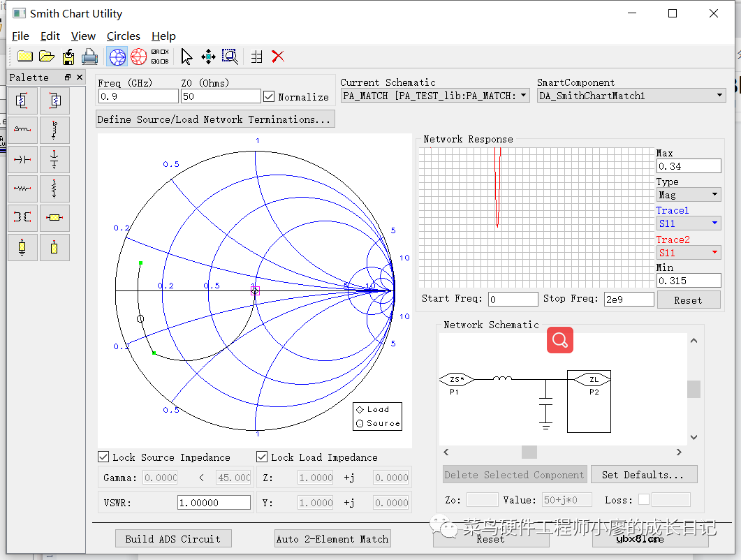Image resolution: width=741 pixels, height=560 pixels.
Task: Open the View menu
Action: [x=83, y=36]
